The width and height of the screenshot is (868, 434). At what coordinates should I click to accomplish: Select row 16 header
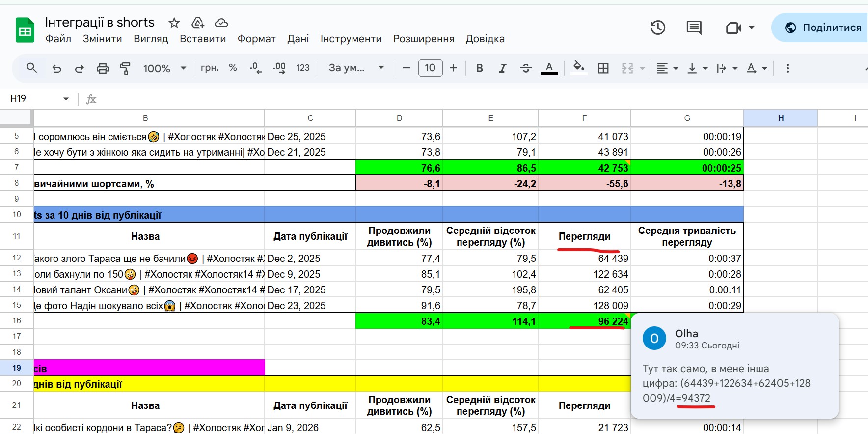click(x=17, y=320)
